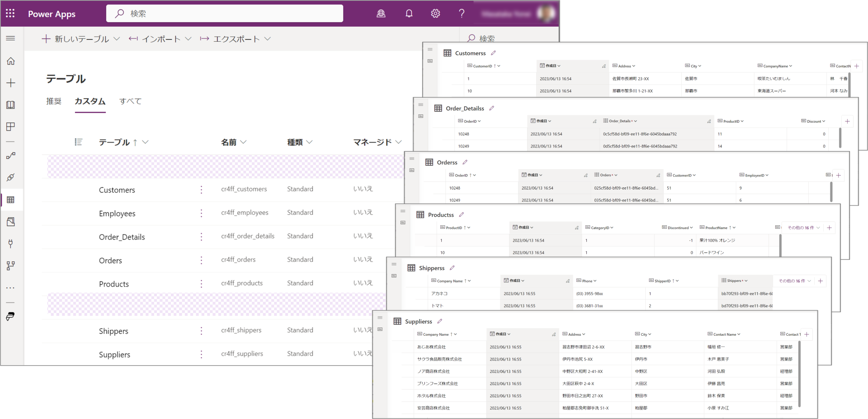Open the app launcher waffle icon
Screen dimensions: 868x419
pos(10,14)
